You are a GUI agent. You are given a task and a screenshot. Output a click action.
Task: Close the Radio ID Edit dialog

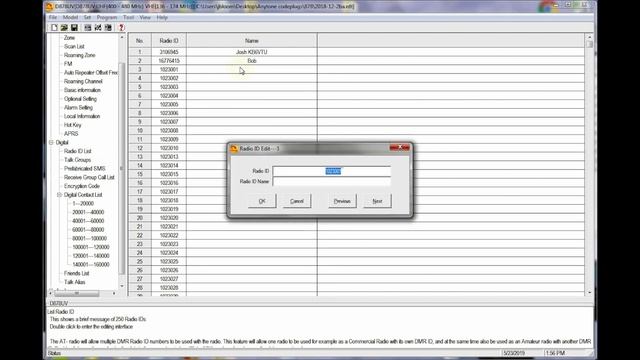pyautogui.click(x=400, y=147)
